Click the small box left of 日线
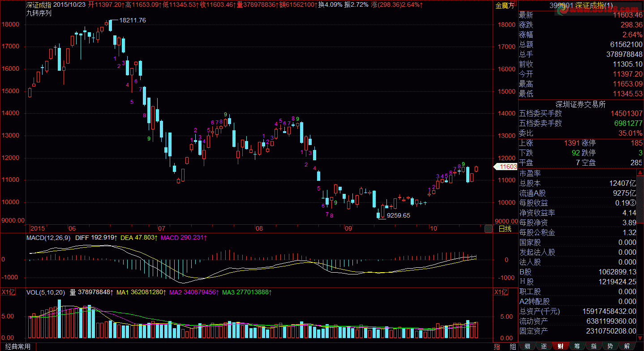This screenshot has width=644, height=351. pos(488,229)
